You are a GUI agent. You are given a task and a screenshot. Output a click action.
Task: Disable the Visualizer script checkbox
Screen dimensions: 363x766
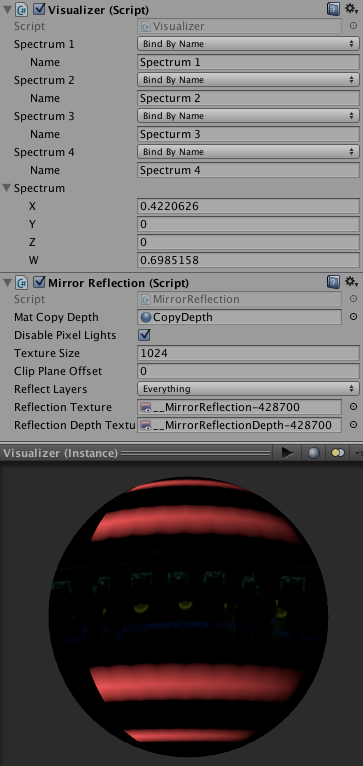[40, 9]
